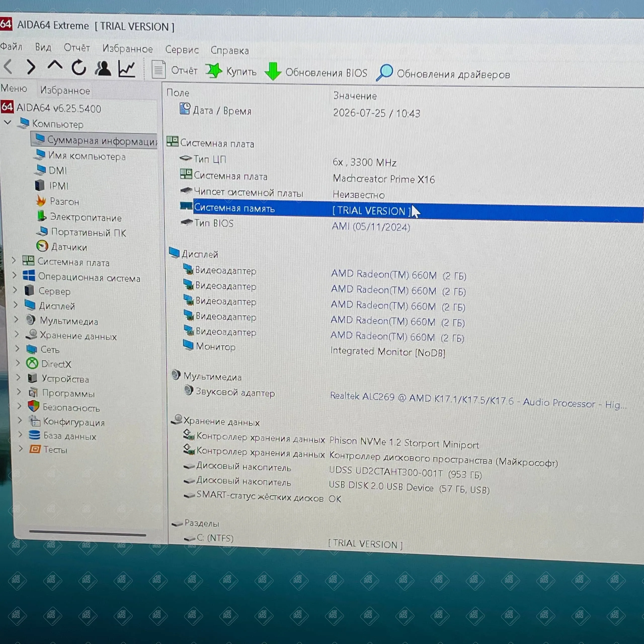Screen dimensions: 644x644
Task: Select the DMI tree item
Action: click(x=51, y=170)
